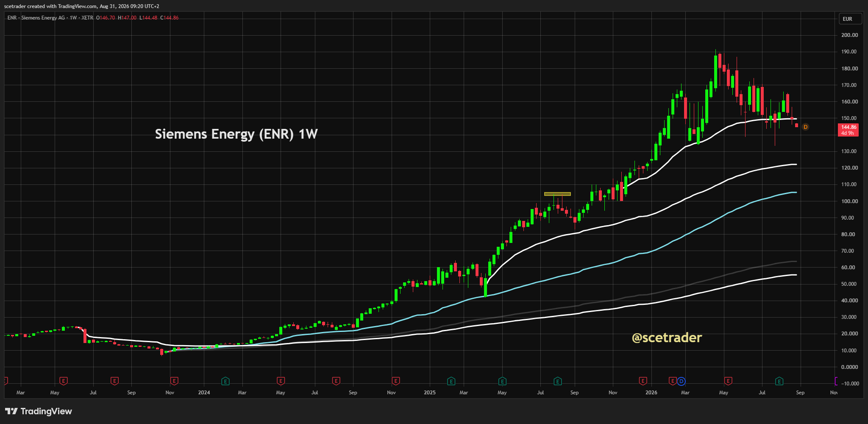This screenshot has height=424, width=868.
Task: Select the yellow rectangle drawing on the chart
Action: click(557, 194)
